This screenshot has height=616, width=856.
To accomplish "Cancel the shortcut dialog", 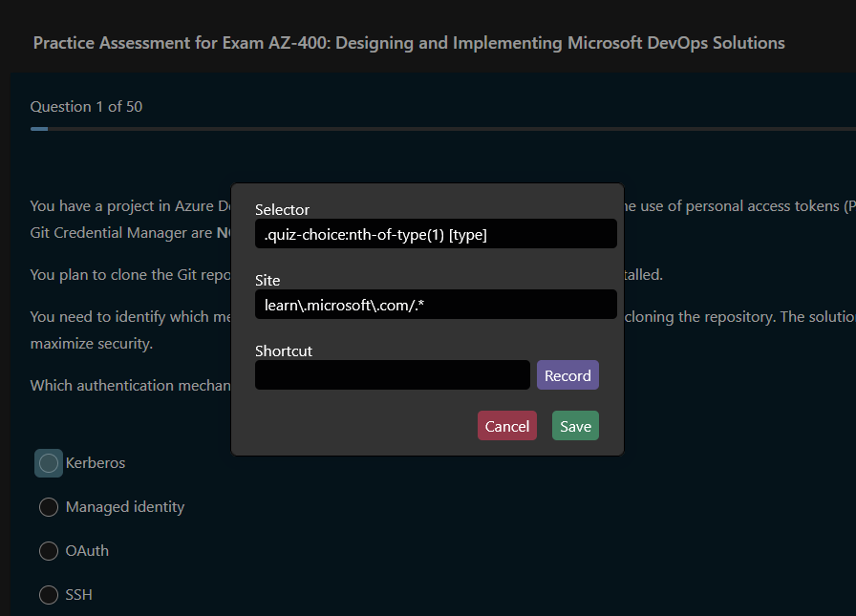I will coord(507,426).
